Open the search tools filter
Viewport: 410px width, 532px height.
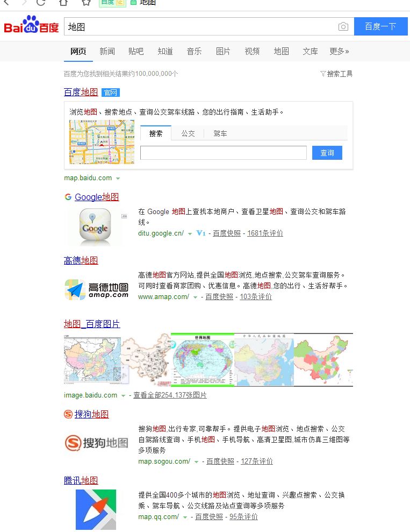[336, 74]
